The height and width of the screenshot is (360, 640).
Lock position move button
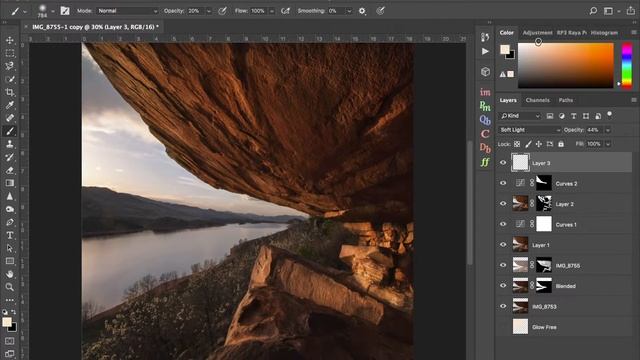(x=539, y=144)
